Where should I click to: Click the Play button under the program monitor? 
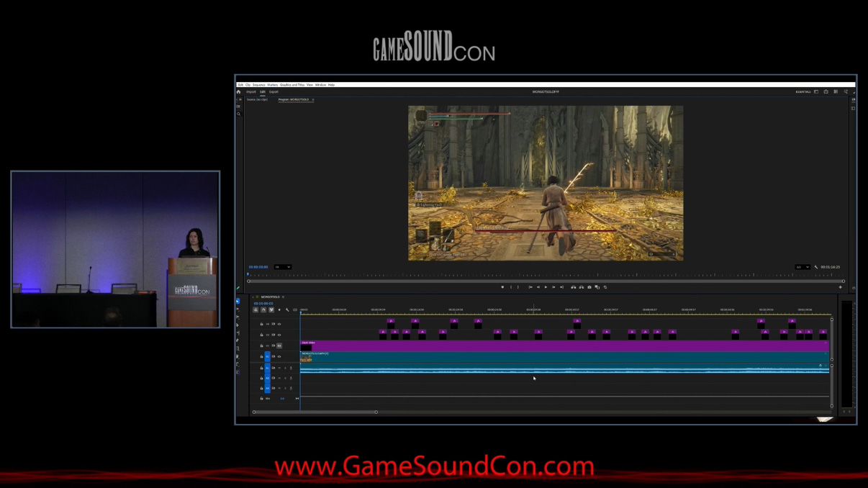pos(546,286)
